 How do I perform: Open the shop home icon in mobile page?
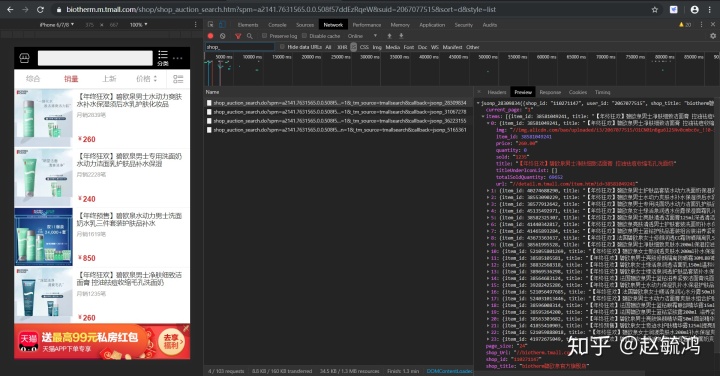click(24, 58)
